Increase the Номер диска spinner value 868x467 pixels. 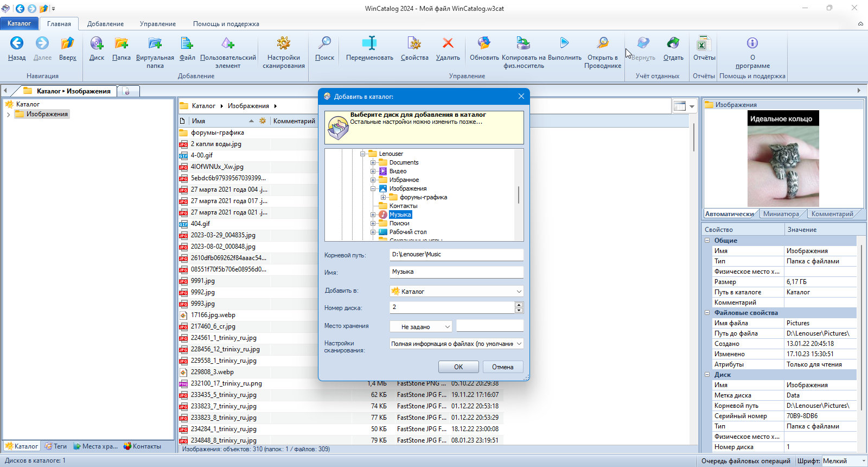click(x=519, y=305)
